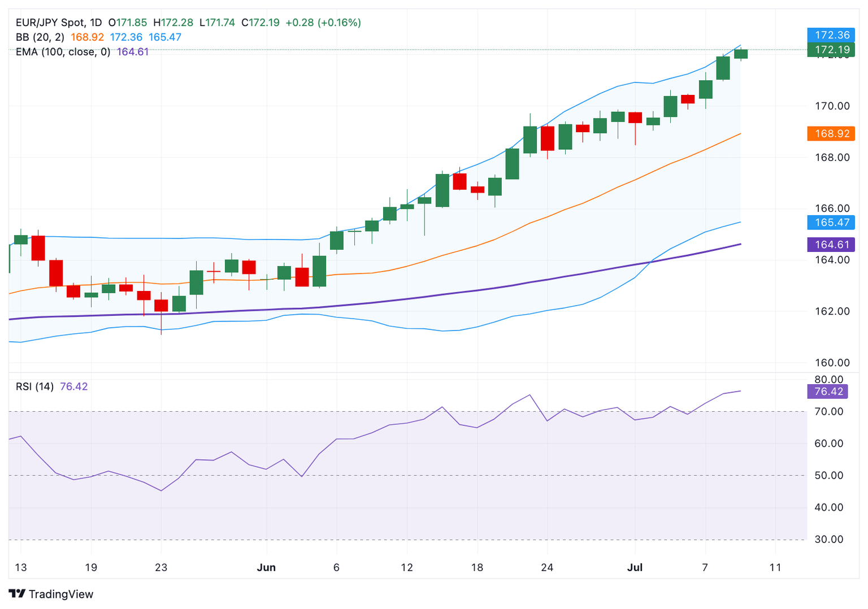Open the EMA (100, close, 0) legend
This screenshot has width=868, height=609.
click(x=63, y=52)
